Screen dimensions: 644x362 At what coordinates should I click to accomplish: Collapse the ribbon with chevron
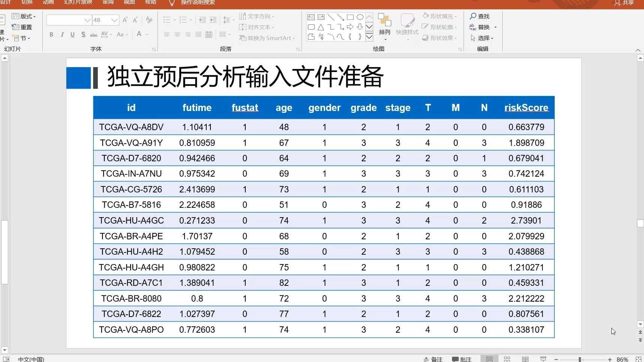[638, 50]
